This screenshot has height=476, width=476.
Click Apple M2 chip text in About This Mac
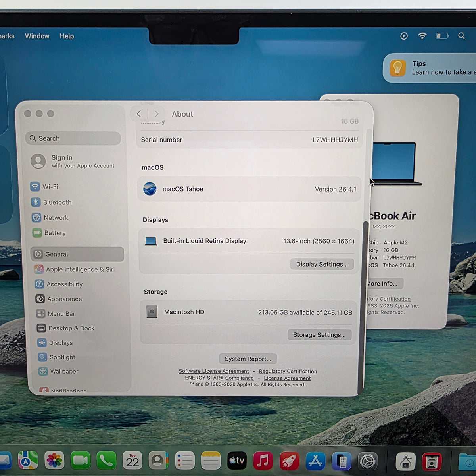coord(395,243)
